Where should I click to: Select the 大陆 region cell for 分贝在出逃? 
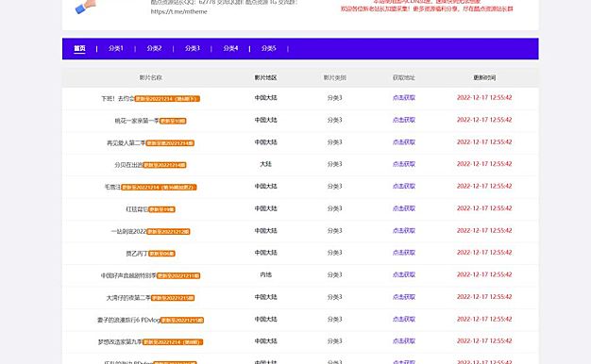pos(265,164)
